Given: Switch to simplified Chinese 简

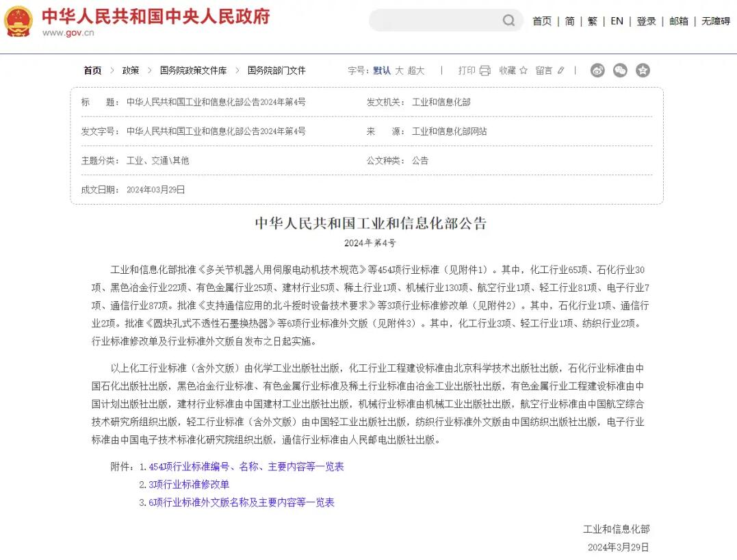Looking at the screenshot, I should 569,21.
